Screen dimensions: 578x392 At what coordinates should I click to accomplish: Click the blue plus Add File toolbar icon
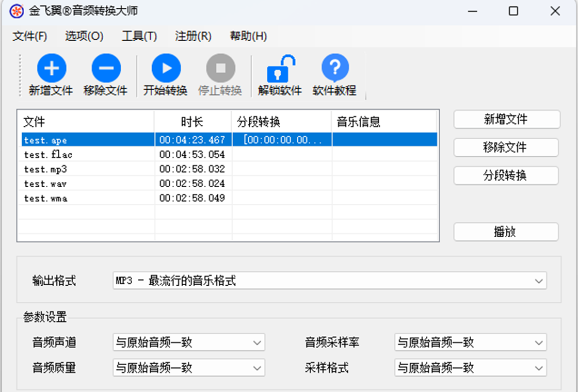point(52,68)
